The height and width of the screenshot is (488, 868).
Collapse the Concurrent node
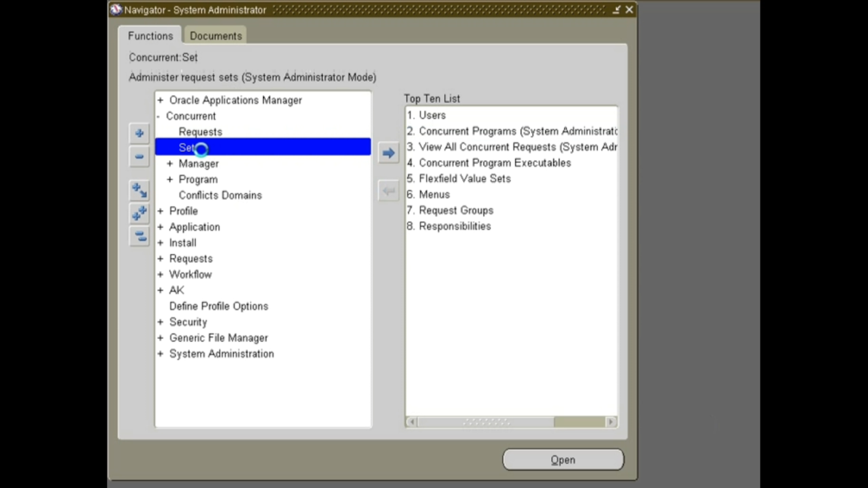coord(159,115)
